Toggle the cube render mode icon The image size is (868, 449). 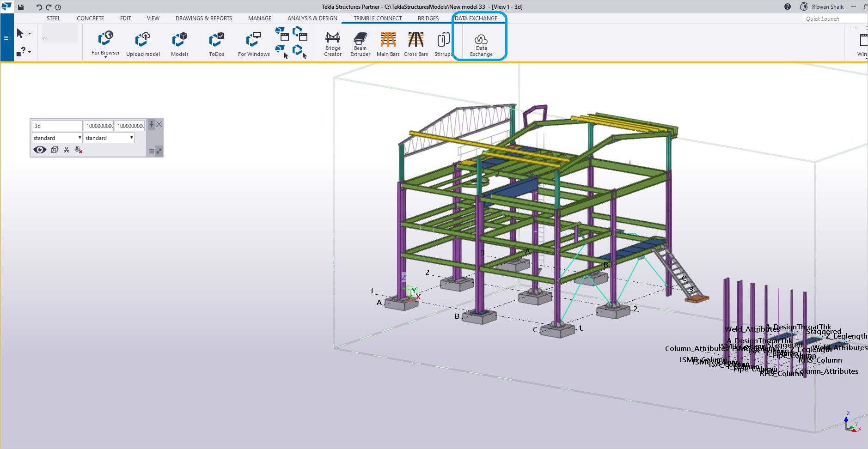[55, 150]
